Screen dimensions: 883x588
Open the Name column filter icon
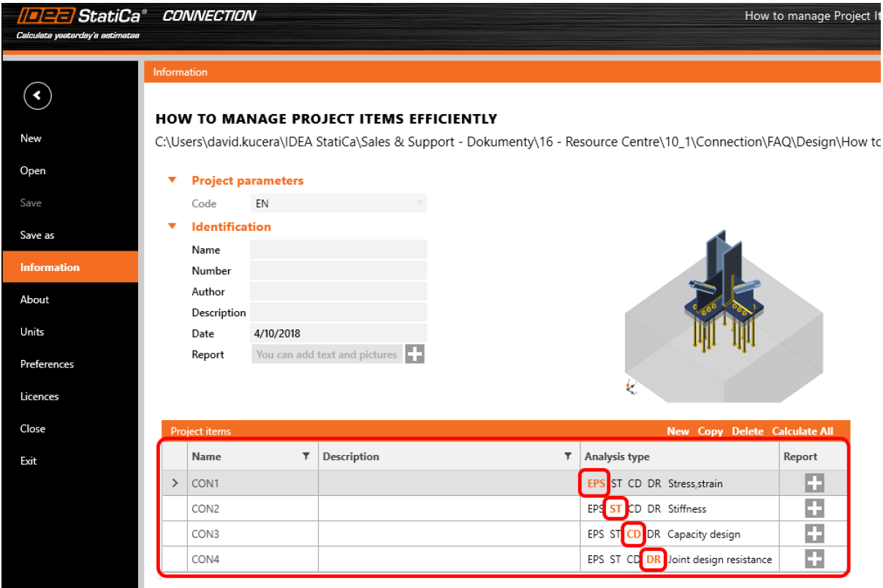[306, 456]
